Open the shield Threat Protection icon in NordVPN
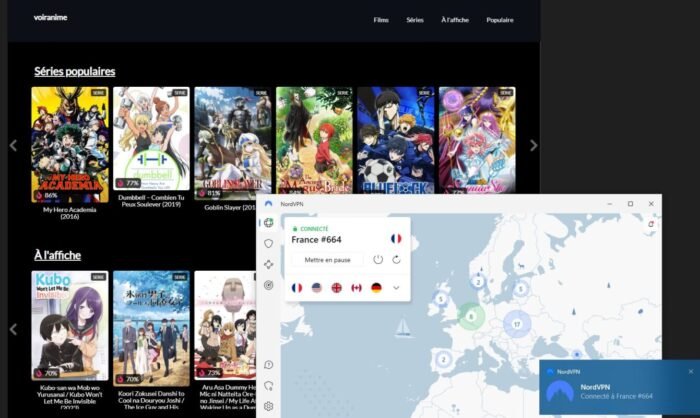Image resolution: width=700 pixels, height=418 pixels. [268, 243]
